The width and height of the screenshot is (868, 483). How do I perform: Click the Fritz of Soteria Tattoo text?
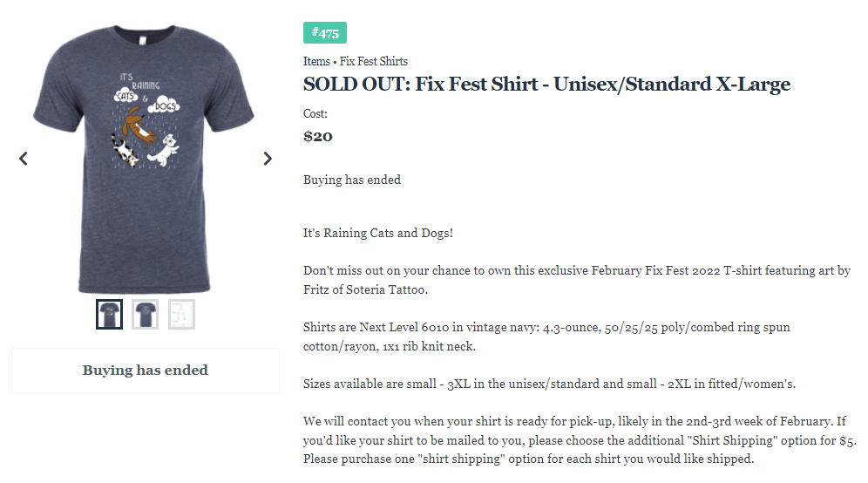click(365, 289)
